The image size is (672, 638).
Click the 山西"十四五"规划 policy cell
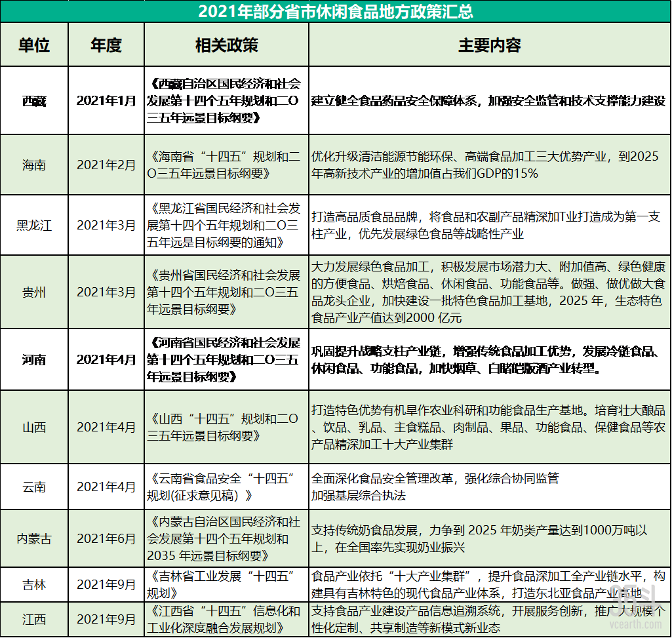pyautogui.click(x=226, y=427)
